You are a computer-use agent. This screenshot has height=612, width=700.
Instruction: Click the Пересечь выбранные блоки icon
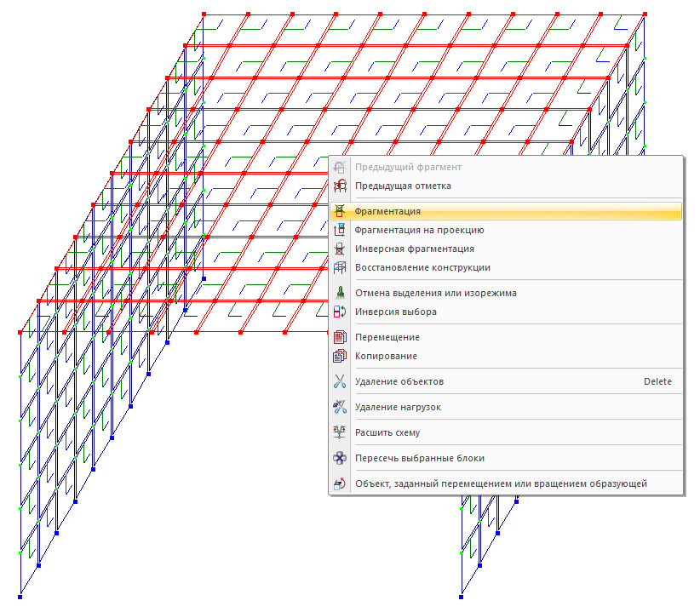coord(340,458)
